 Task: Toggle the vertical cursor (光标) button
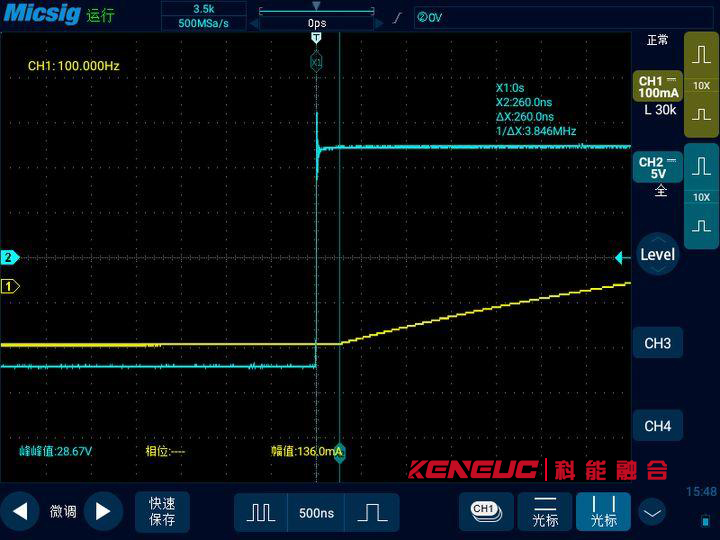(603, 512)
